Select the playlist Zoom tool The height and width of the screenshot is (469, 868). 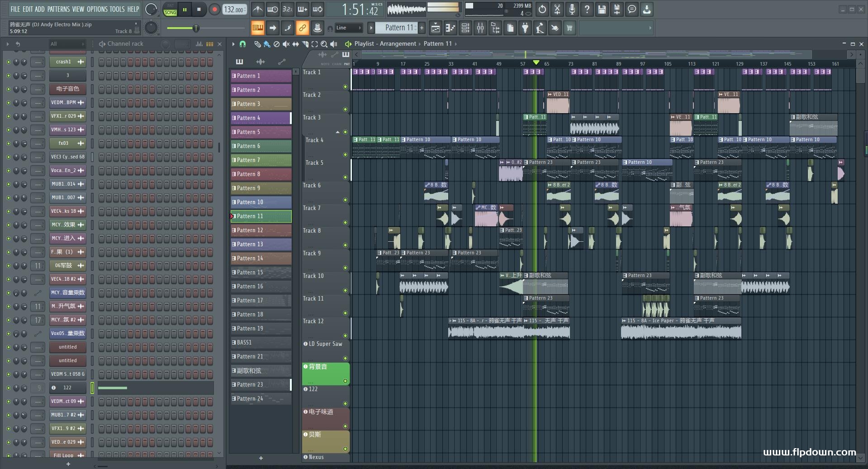click(x=324, y=44)
